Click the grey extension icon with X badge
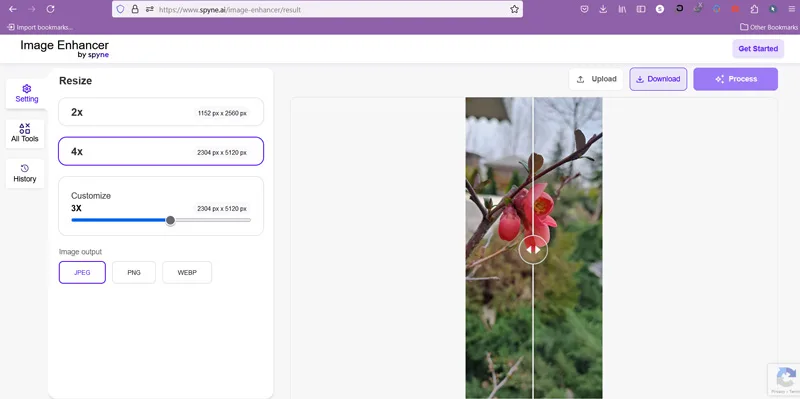800x399 pixels. tap(698, 8)
